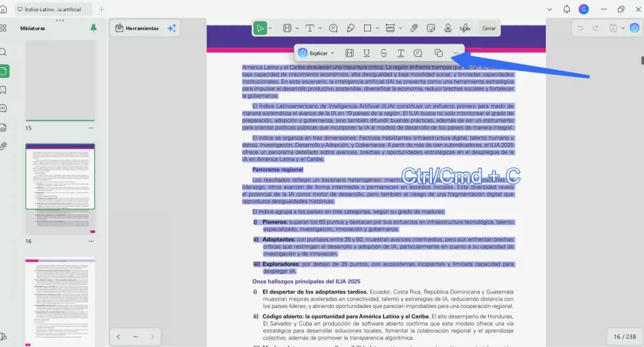Expand the highlight tool options arrow
Screen dimensions: 644x347
tap(297, 28)
